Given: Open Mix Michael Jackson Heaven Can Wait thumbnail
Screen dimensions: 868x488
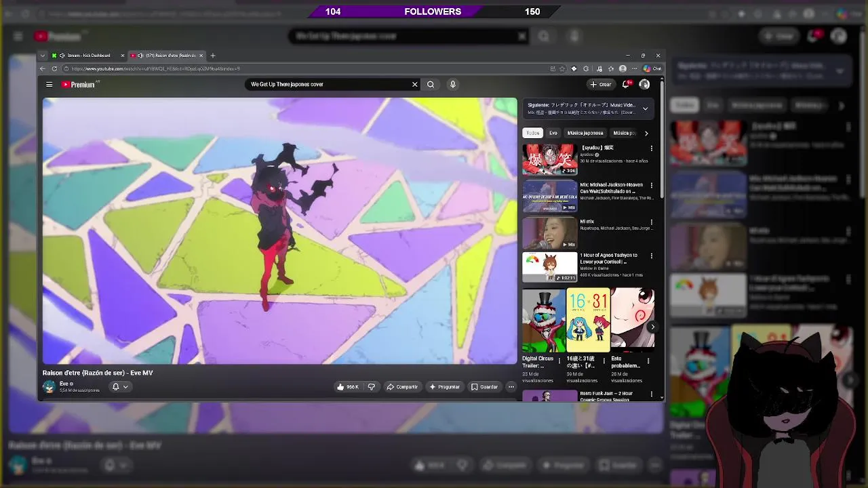Looking at the screenshot, I should coord(550,196).
